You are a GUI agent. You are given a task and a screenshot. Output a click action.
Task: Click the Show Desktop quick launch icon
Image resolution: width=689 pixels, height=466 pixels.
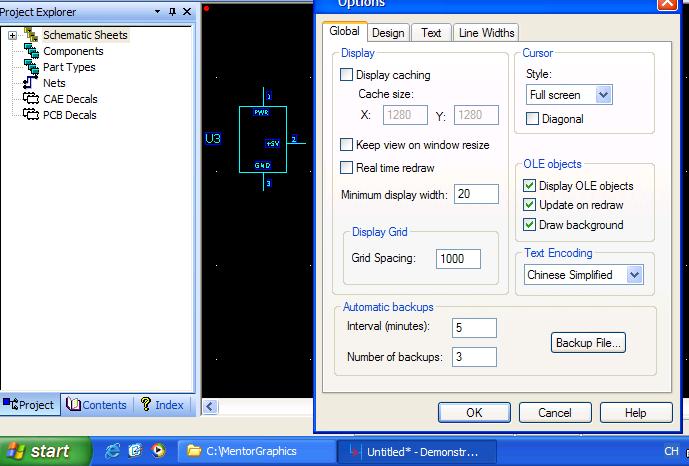click(135, 451)
